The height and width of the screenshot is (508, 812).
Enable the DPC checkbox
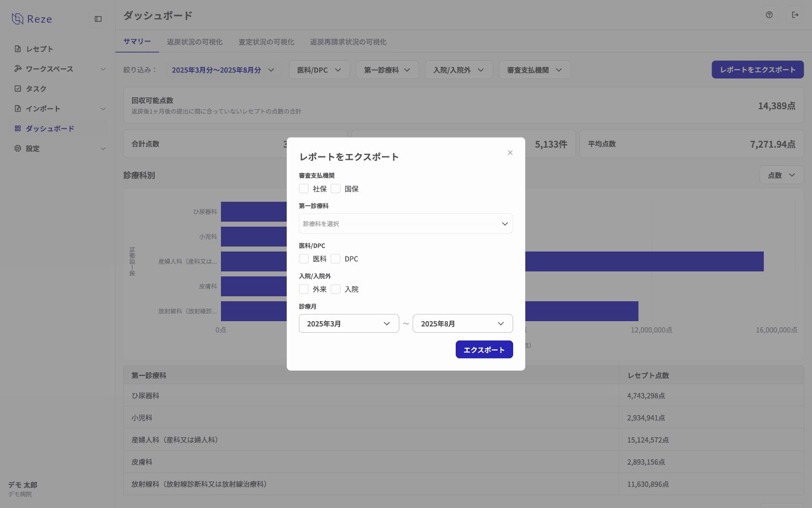pyautogui.click(x=336, y=259)
